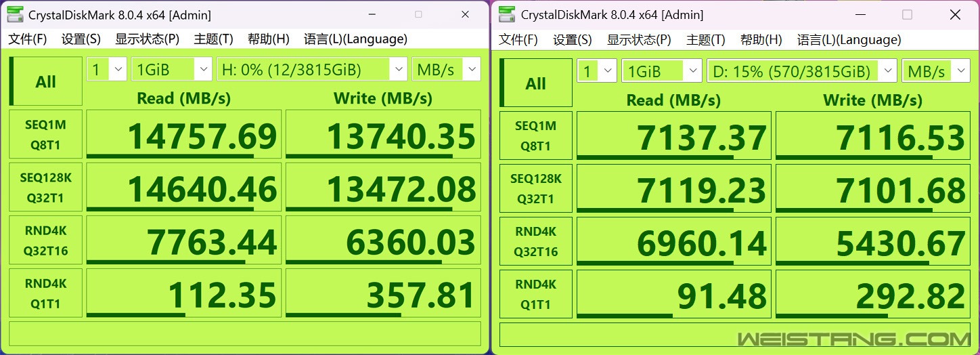Open 显示状态(P) menu in right window

click(639, 40)
